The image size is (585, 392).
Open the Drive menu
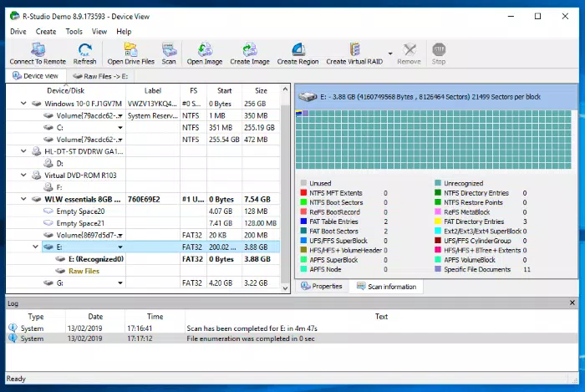[18, 32]
